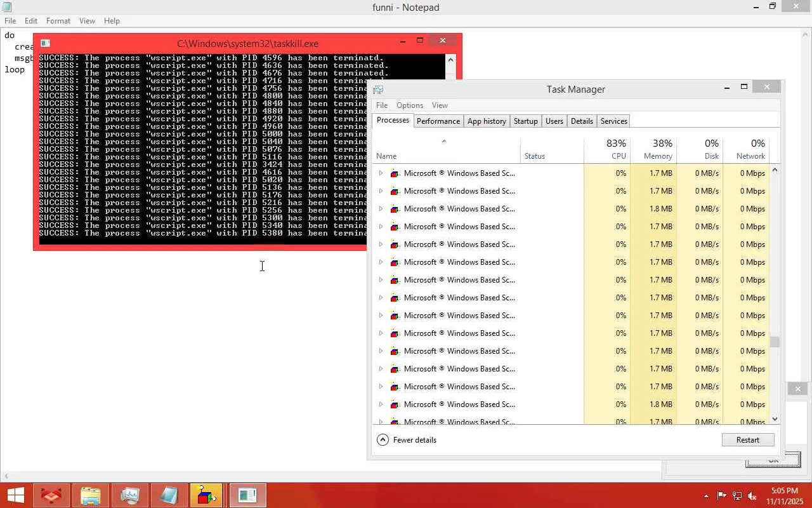Sort by the Network column header
The width and height of the screenshot is (812, 508).
[746, 150]
